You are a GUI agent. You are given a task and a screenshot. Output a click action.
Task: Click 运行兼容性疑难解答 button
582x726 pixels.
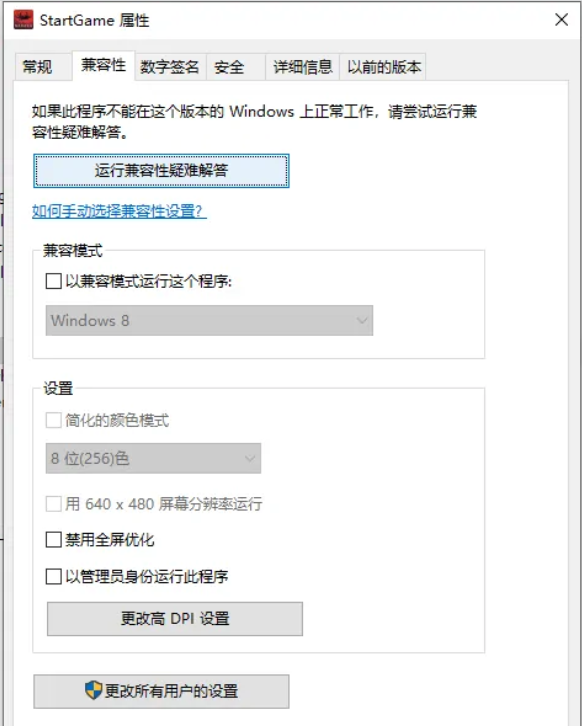pyautogui.click(x=162, y=171)
